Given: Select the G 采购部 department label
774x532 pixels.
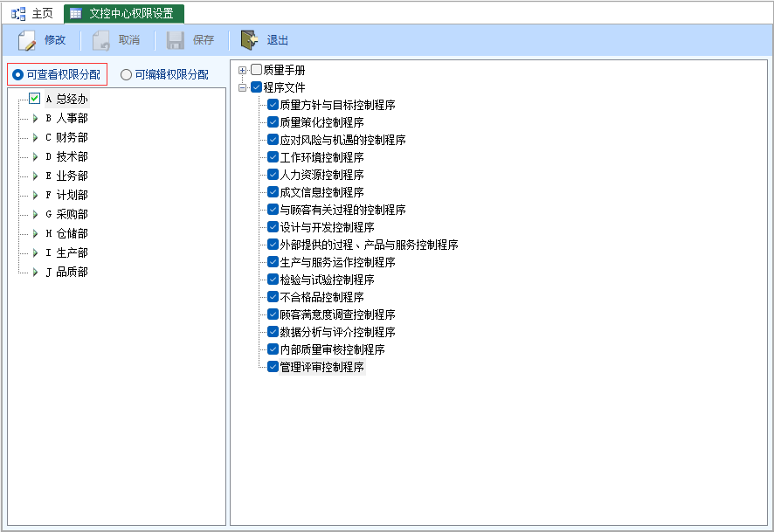Looking at the screenshot, I should (66, 214).
